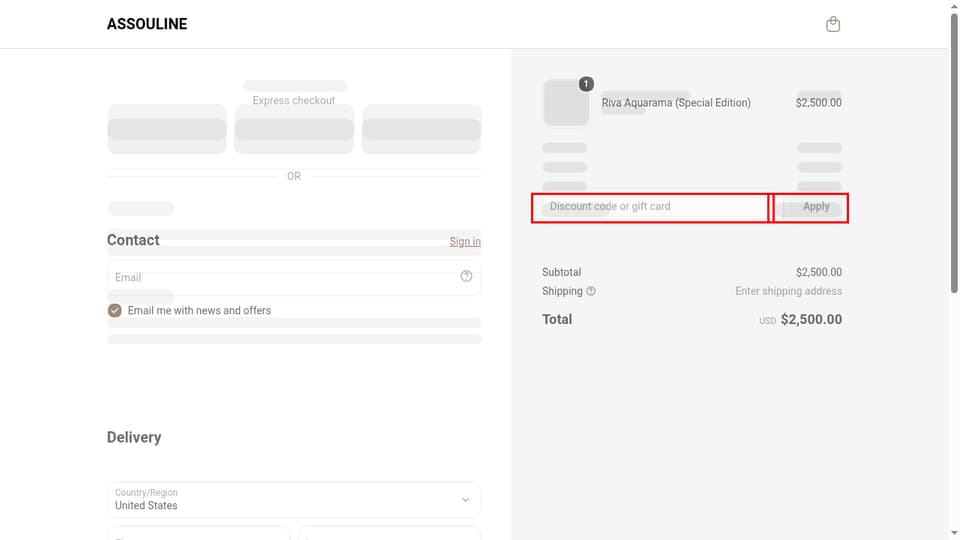Click the Riva Aquarama product thumbnail
Image resolution: width=960 pixels, height=540 pixels.
point(566,103)
